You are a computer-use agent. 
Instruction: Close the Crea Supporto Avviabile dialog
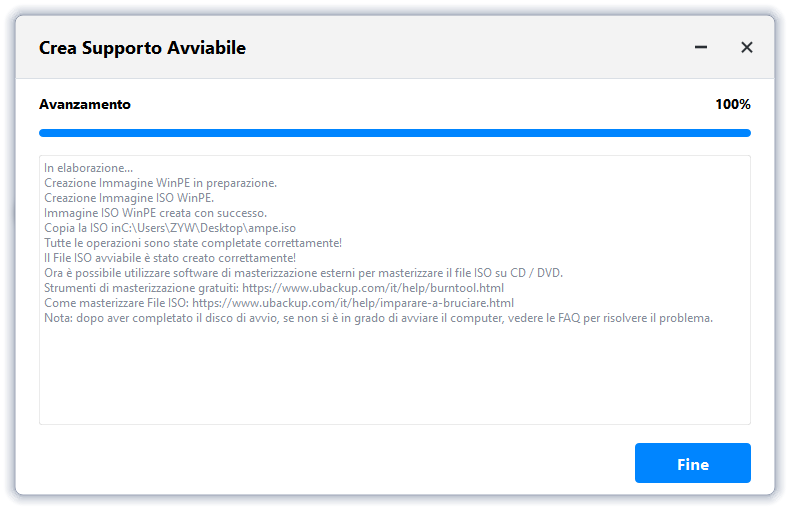pyautogui.click(x=746, y=47)
